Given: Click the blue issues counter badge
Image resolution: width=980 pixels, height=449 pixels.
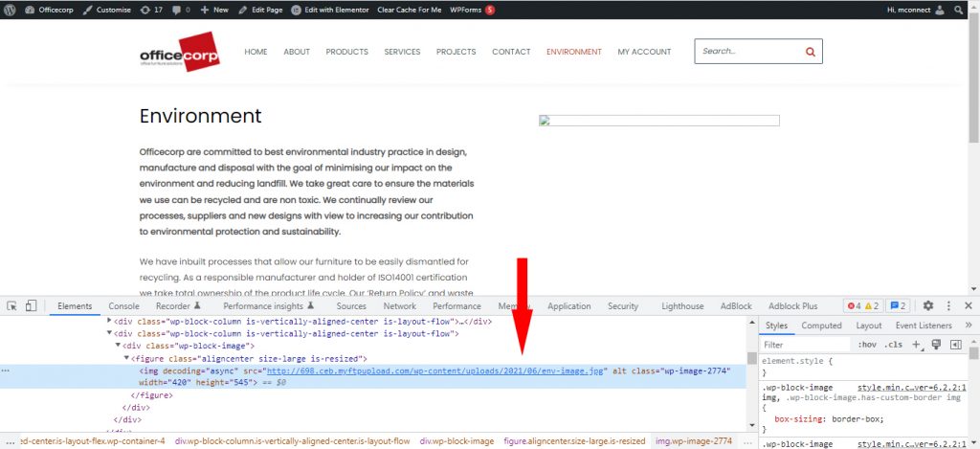Looking at the screenshot, I should (x=899, y=306).
